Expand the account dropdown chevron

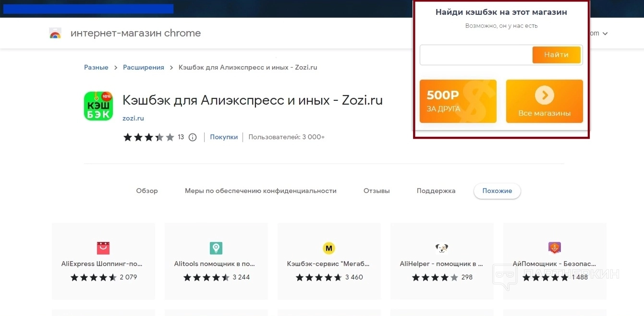pyautogui.click(x=605, y=34)
